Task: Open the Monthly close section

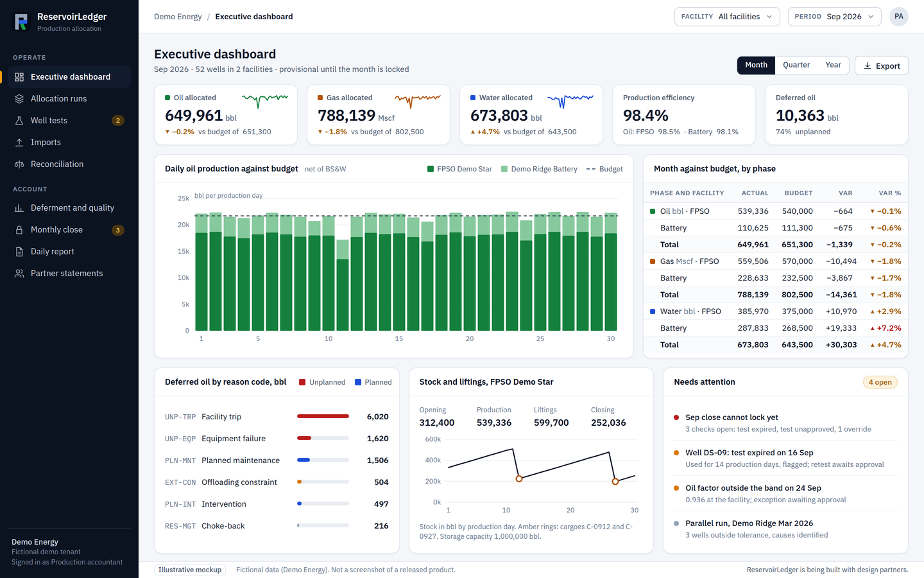Action: pyautogui.click(x=69, y=230)
